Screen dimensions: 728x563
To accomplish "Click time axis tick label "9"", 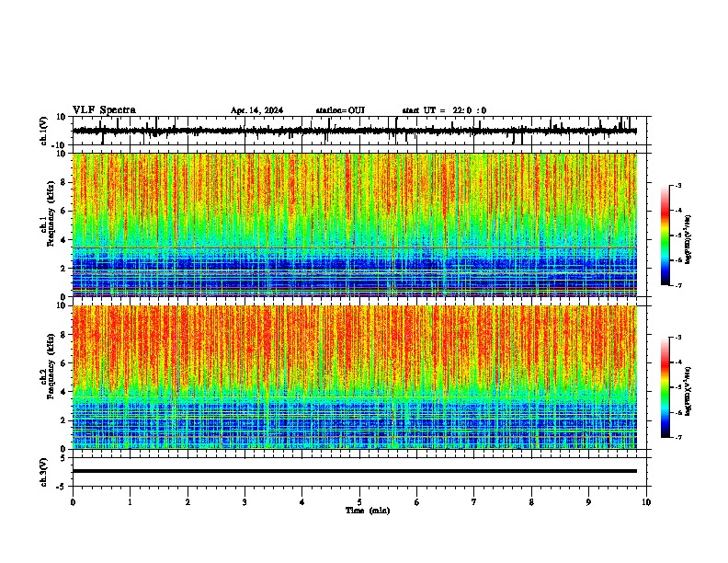I will pyautogui.click(x=588, y=502).
